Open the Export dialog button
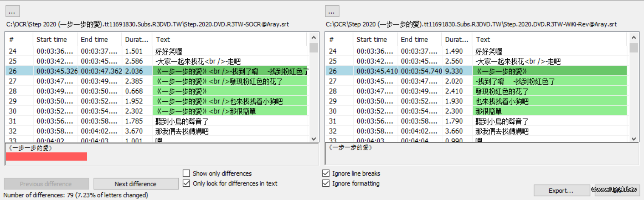This screenshot has width=644, height=200. click(561, 190)
